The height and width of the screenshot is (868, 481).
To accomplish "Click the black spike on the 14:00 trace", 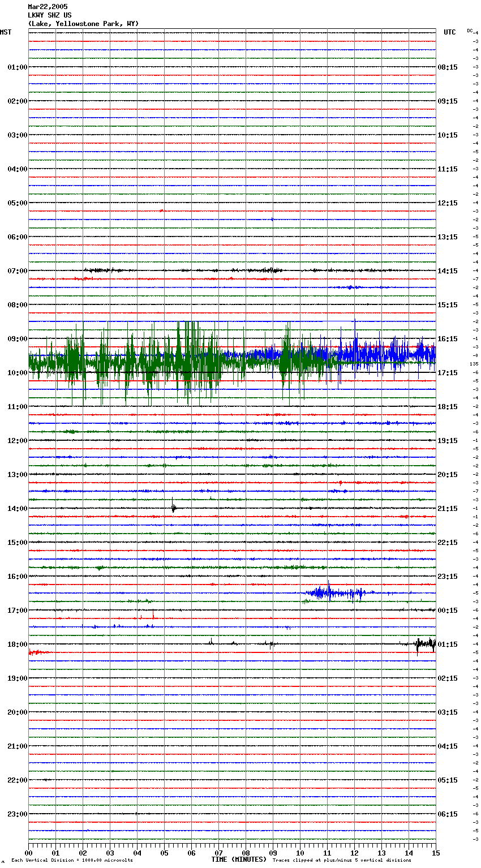I will (173, 505).
